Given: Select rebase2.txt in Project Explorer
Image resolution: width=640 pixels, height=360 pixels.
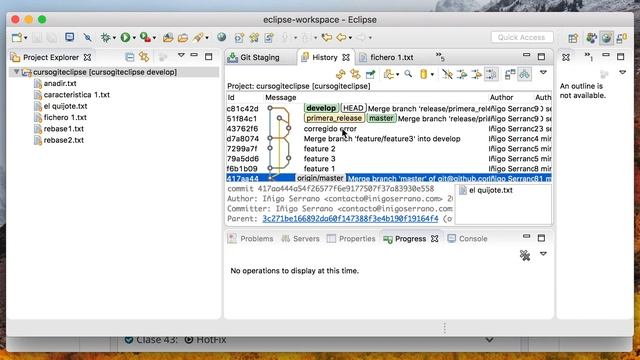Looking at the screenshot, I should point(64,140).
